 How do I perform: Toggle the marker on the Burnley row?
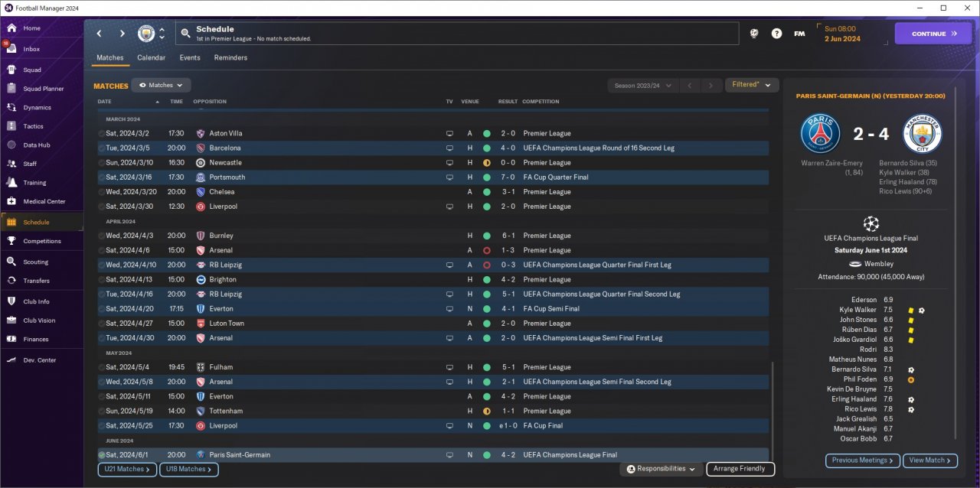[x=102, y=236]
